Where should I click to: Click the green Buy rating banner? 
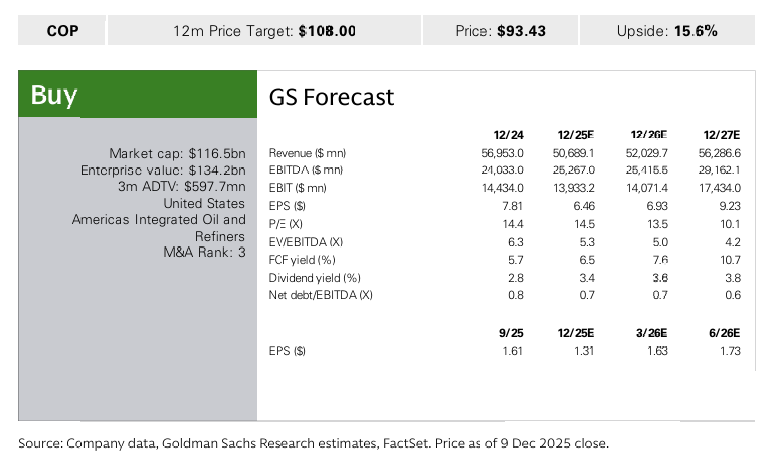(x=138, y=95)
